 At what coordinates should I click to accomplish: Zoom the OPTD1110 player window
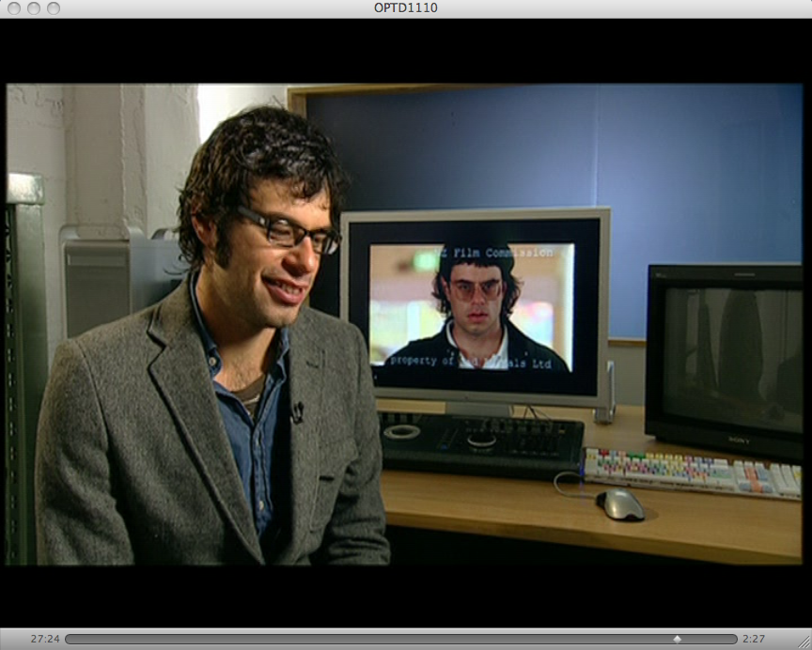[54, 8]
